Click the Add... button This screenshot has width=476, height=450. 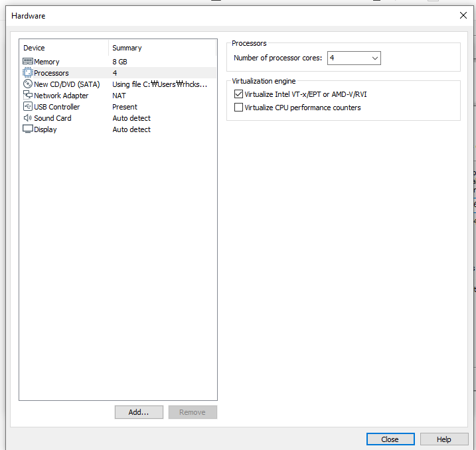pos(139,412)
